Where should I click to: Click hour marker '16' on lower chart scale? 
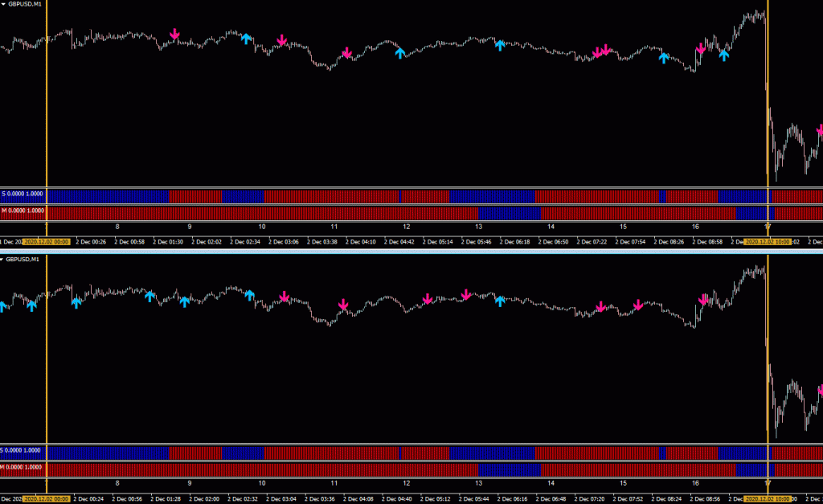tap(695, 483)
